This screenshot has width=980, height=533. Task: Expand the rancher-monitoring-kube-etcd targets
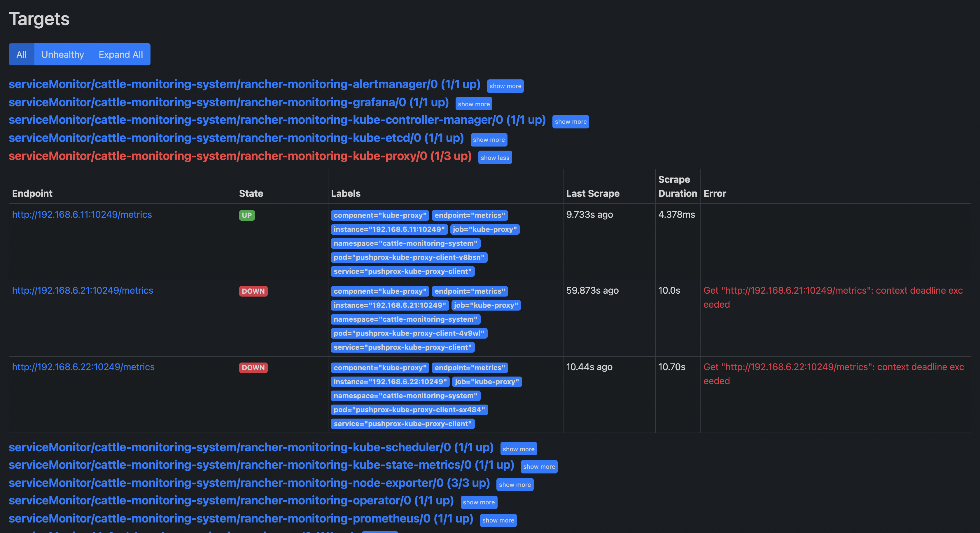click(489, 139)
